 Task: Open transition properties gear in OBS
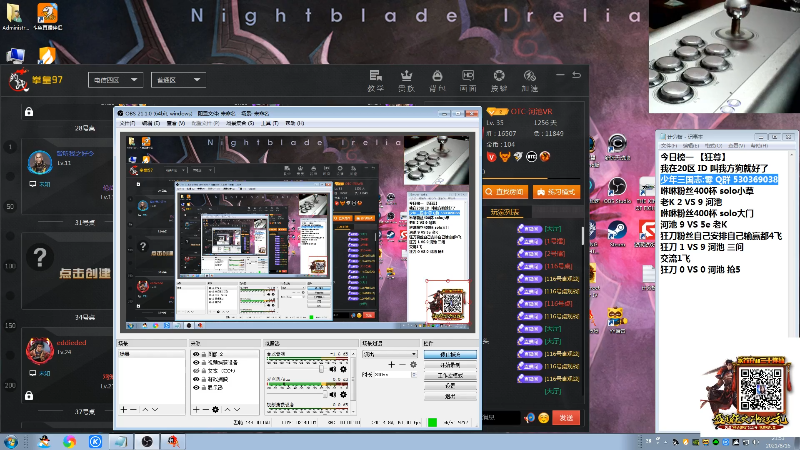click(413, 364)
